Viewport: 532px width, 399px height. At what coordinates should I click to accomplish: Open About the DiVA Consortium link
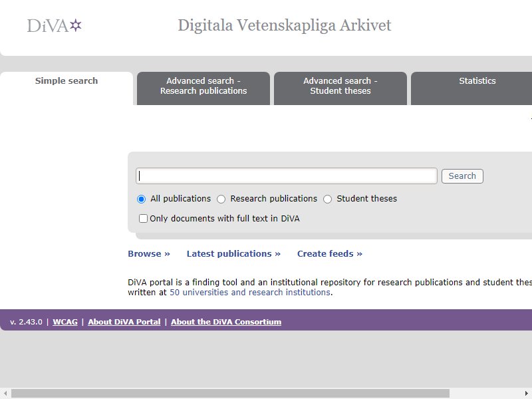[x=226, y=322]
